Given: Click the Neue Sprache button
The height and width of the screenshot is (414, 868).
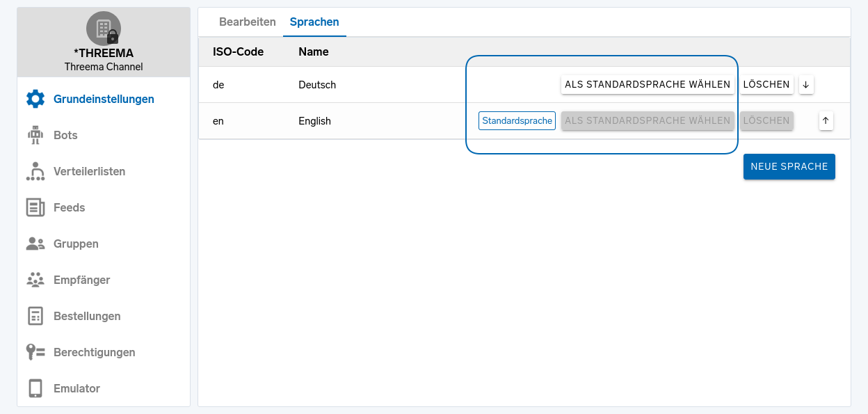Looking at the screenshot, I should click(x=789, y=166).
